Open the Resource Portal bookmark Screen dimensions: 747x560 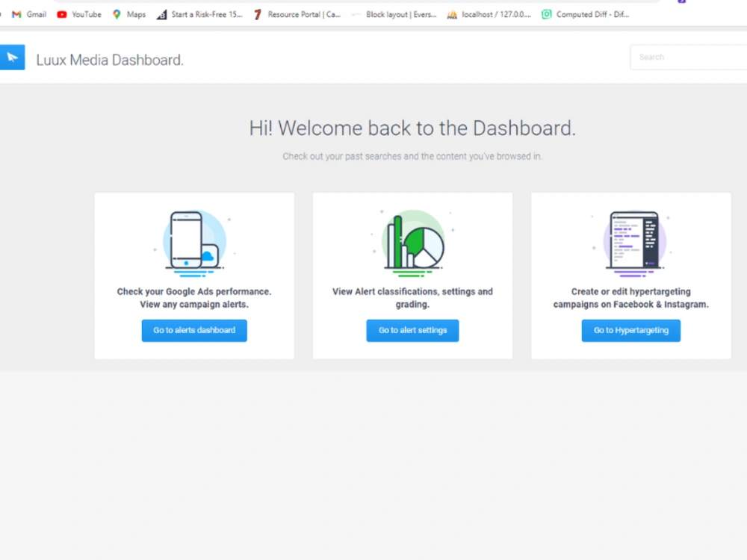coord(297,14)
